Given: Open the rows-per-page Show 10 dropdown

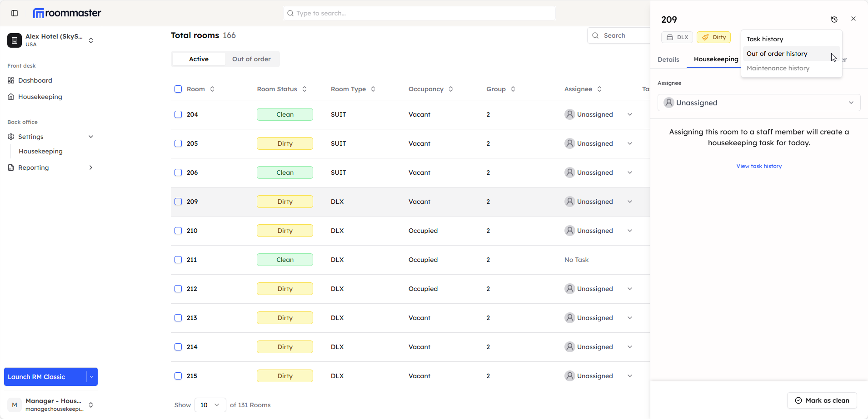Looking at the screenshot, I should pos(210,405).
